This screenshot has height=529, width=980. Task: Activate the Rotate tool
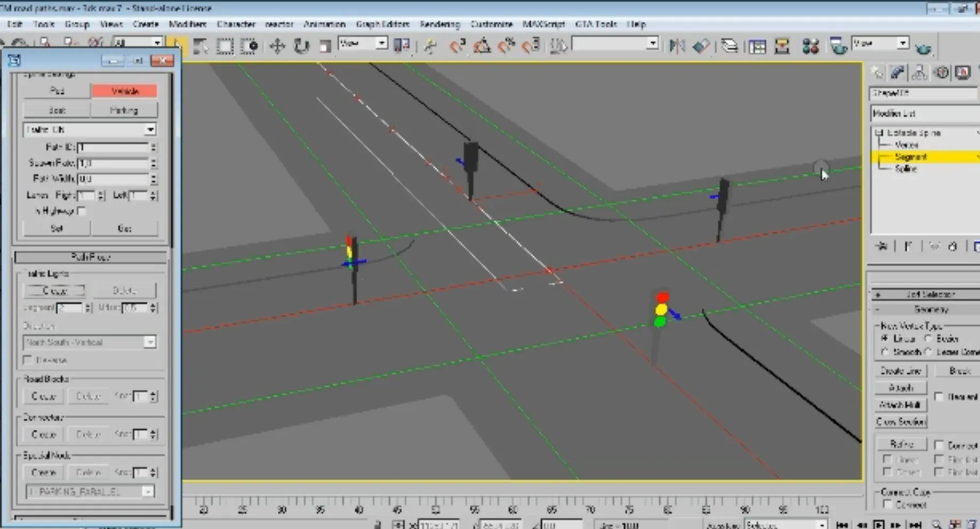coord(301,46)
